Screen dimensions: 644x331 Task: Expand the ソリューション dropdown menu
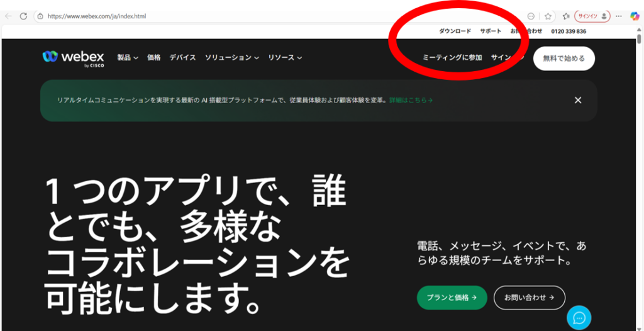click(231, 58)
